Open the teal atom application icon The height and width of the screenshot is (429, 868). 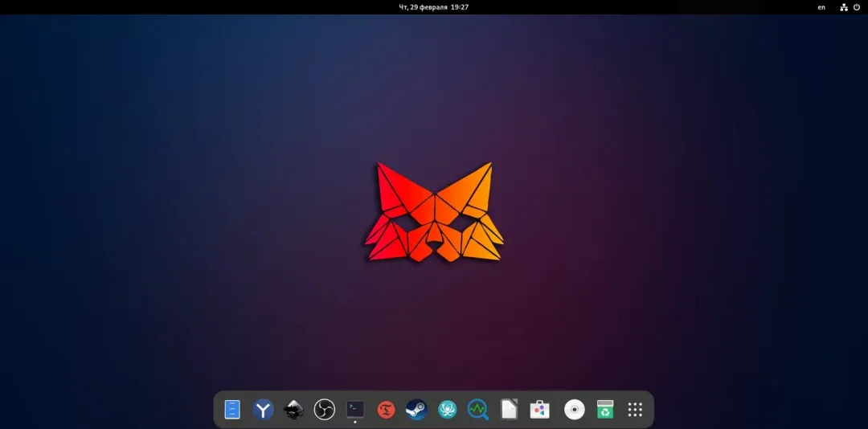448,410
